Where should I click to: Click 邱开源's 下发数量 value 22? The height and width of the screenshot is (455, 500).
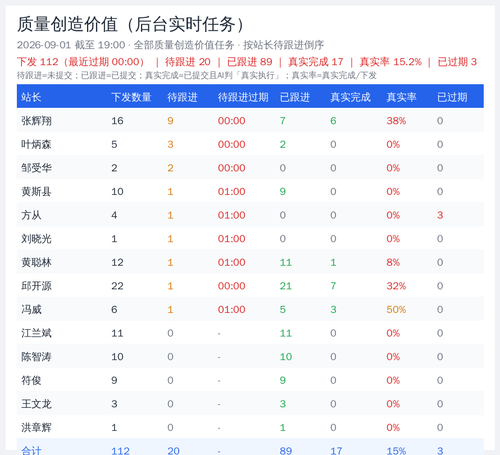point(117,286)
